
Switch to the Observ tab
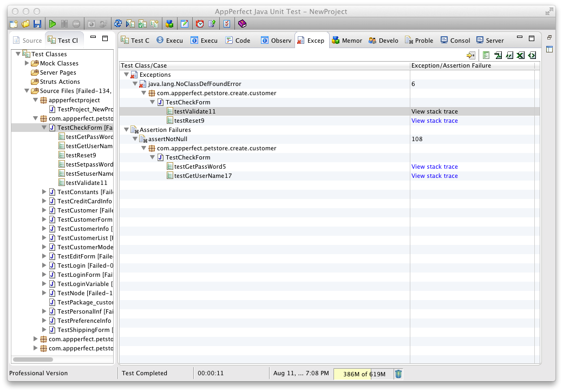point(276,41)
